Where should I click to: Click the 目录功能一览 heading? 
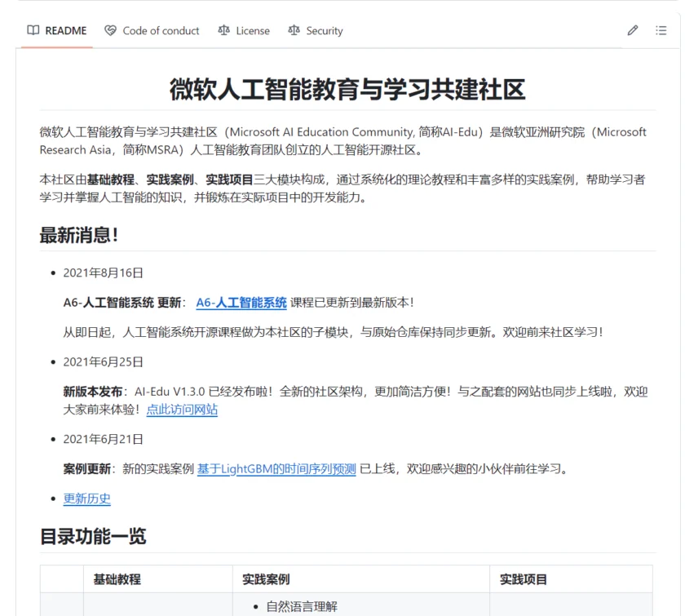[93, 536]
